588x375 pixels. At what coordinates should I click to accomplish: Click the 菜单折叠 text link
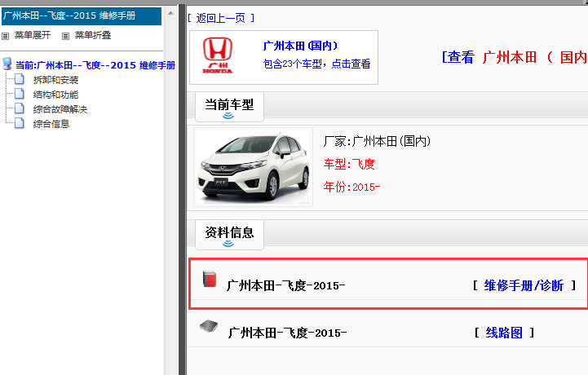tap(93, 35)
